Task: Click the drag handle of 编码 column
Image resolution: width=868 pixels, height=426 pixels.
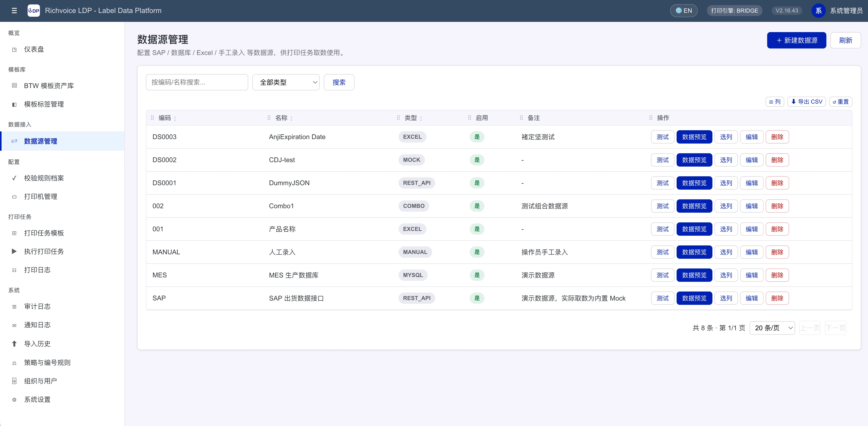Action: [x=152, y=118]
